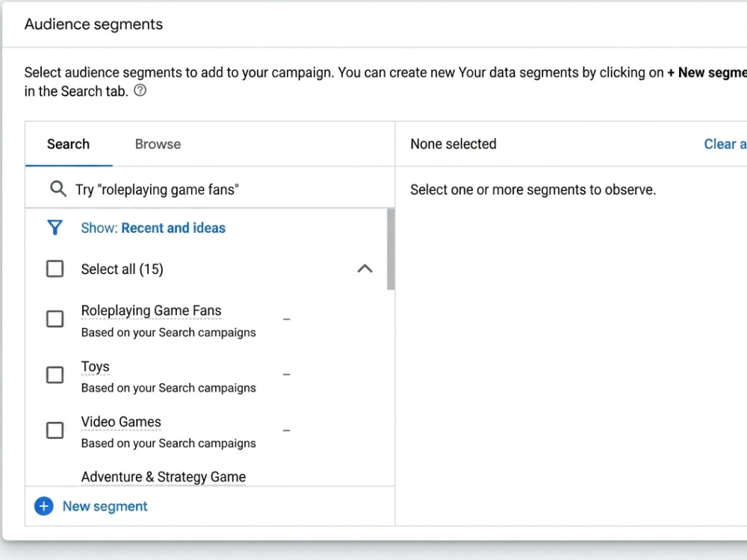The image size is (747, 560).
Task: Click the Video Games segment name
Action: (121, 422)
